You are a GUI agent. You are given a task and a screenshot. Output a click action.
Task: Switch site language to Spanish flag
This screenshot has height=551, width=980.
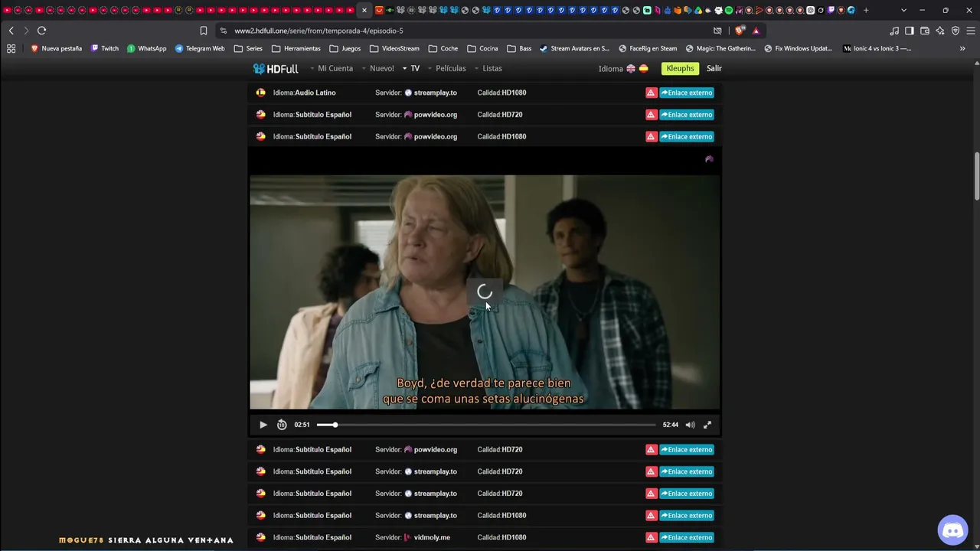pyautogui.click(x=644, y=69)
